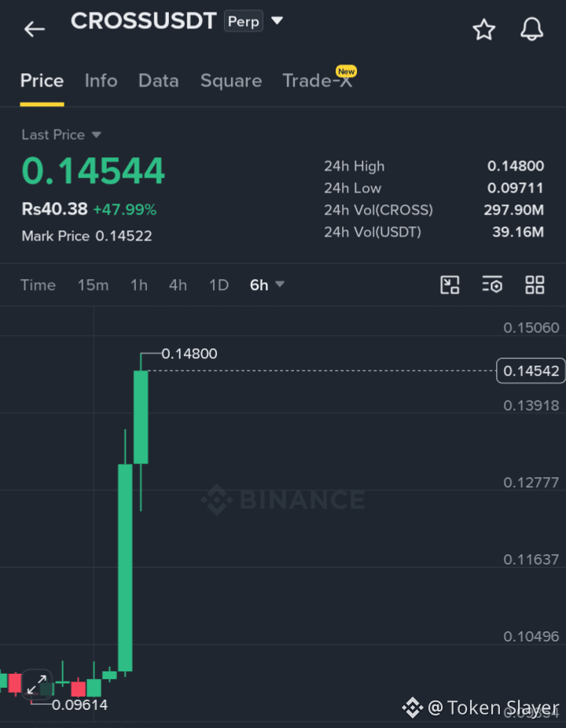Image resolution: width=566 pixels, height=728 pixels.
Task: Click the 0.15060 price axis label
Action: click(x=531, y=328)
